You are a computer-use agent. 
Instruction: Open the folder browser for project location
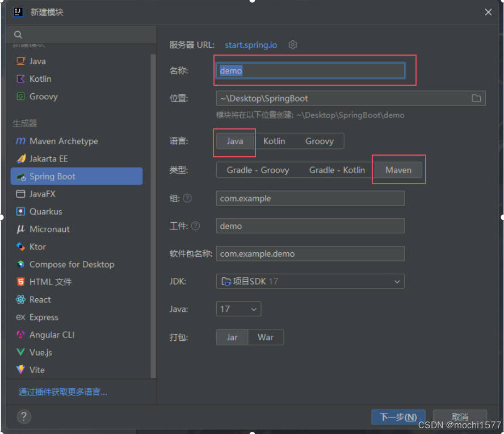coord(476,98)
